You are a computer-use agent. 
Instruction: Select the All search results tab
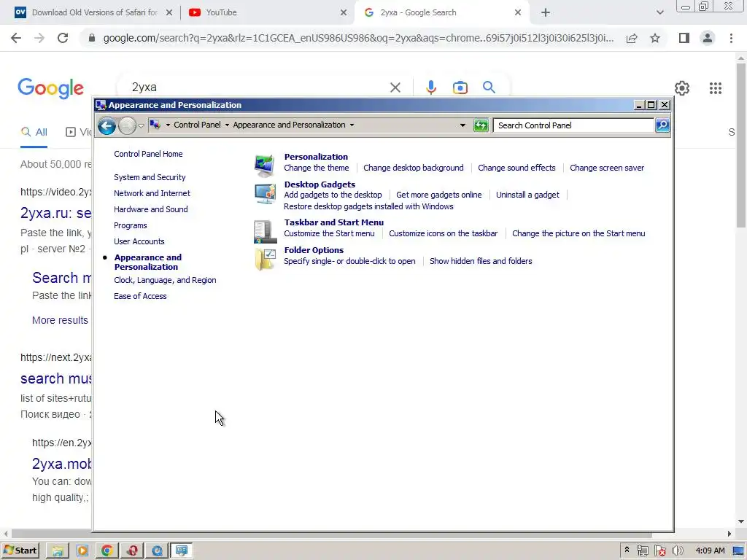pyautogui.click(x=34, y=132)
